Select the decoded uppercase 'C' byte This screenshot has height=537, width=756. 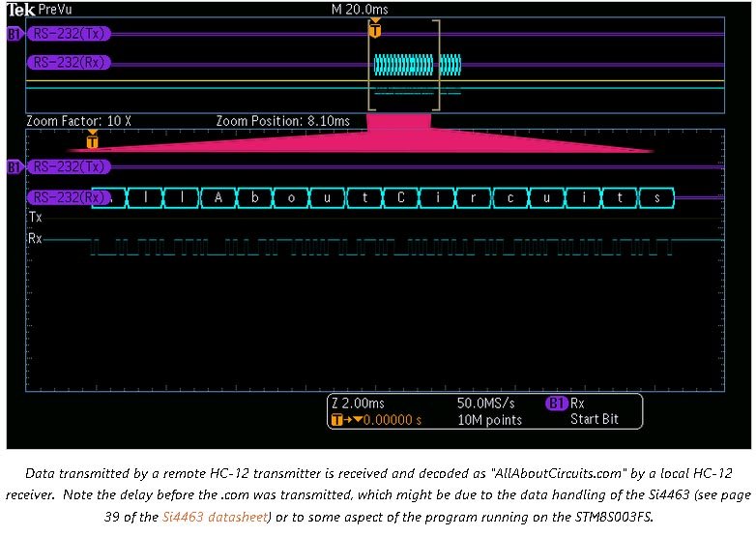[x=401, y=197]
